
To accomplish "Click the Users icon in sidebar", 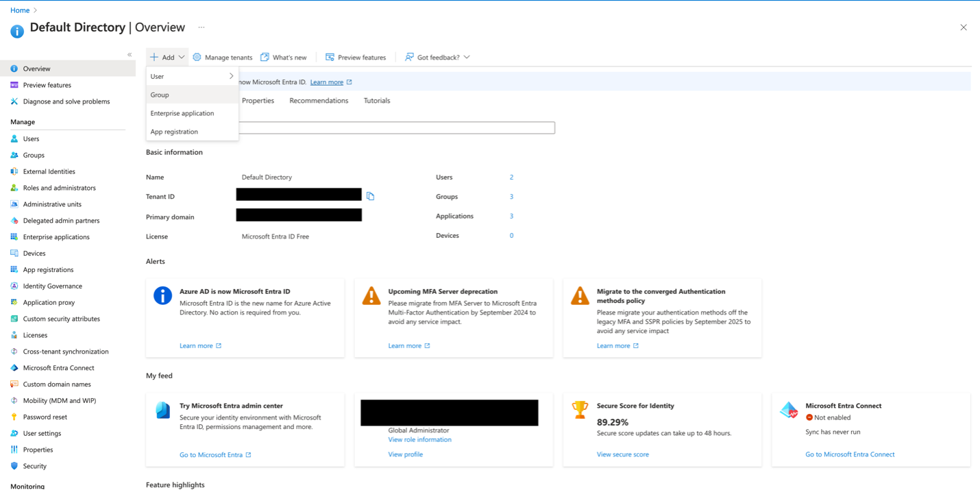I will (x=14, y=138).
